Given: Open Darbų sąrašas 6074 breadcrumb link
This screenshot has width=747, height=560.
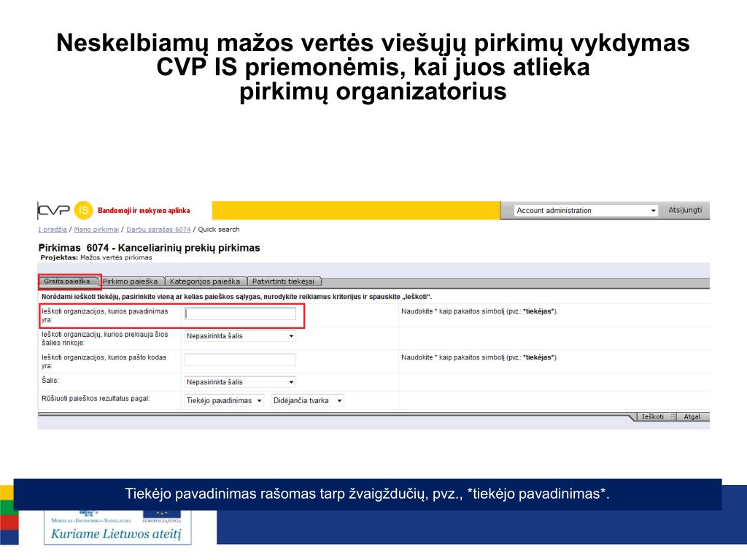Looking at the screenshot, I should 158,230.
